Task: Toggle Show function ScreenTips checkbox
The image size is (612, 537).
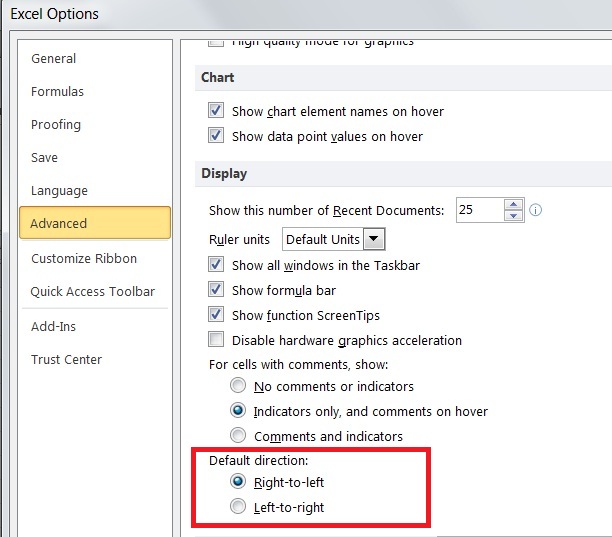Action: [216, 314]
